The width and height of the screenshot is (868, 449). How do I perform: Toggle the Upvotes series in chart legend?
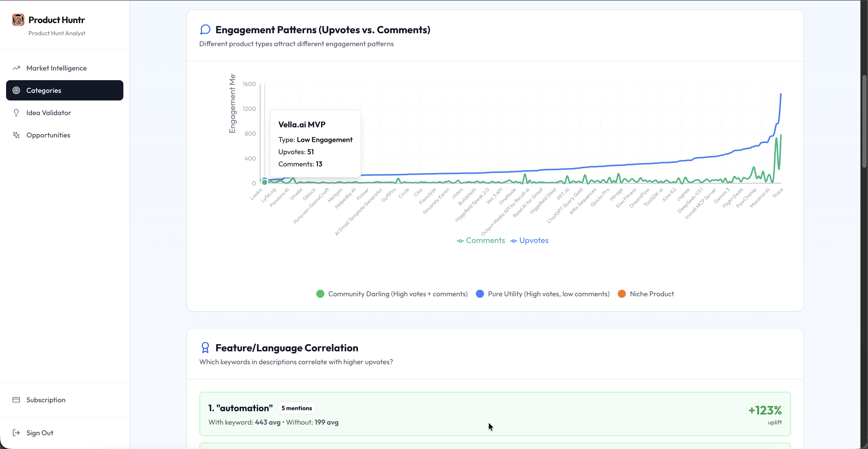click(x=529, y=240)
